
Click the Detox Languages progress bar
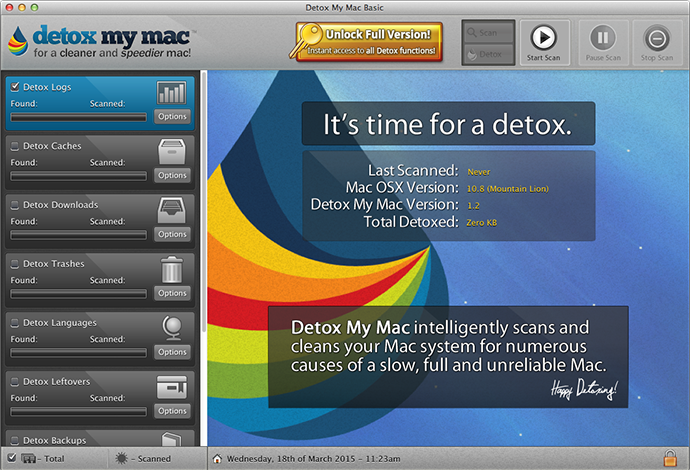click(x=78, y=353)
